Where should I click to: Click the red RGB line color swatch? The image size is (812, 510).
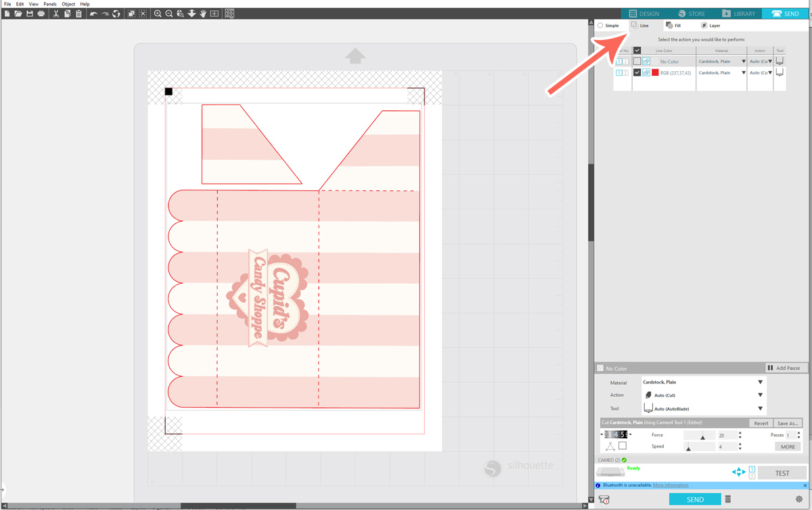pos(655,72)
